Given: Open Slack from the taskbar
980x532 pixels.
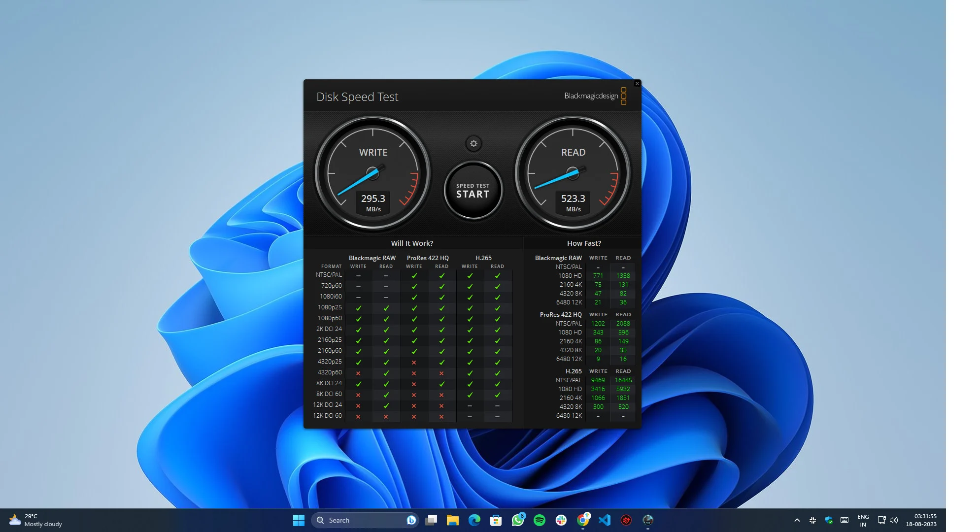Looking at the screenshot, I should [x=561, y=520].
